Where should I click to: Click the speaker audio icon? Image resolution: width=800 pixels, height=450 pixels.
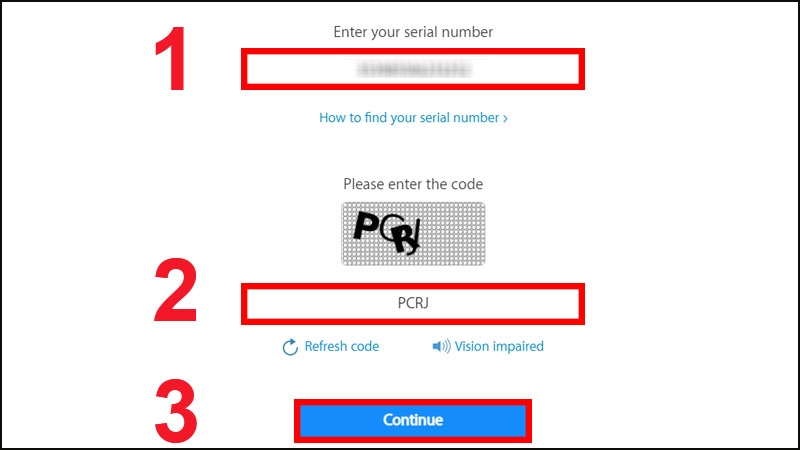441,347
